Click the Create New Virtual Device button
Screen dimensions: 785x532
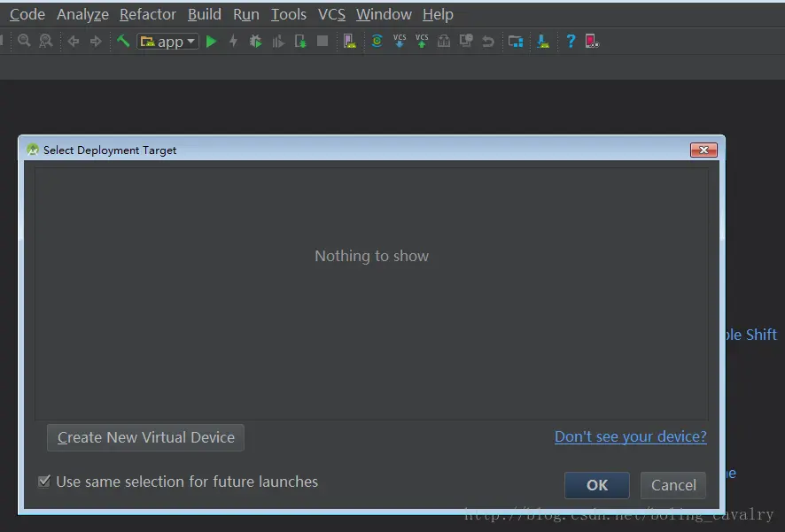pyautogui.click(x=145, y=437)
